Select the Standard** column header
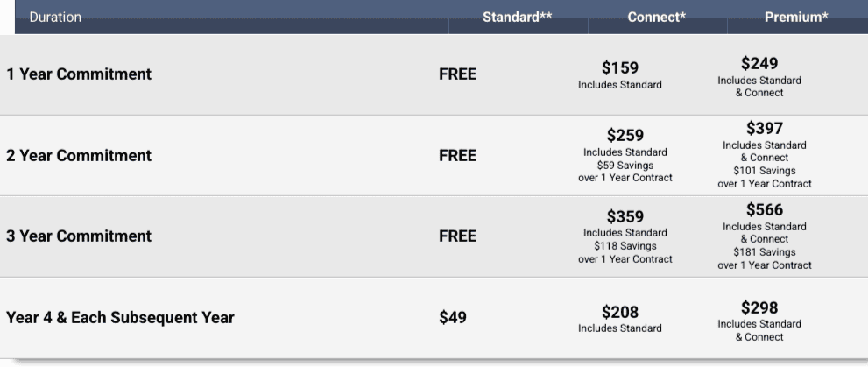This screenshot has width=868, height=367. (517, 18)
